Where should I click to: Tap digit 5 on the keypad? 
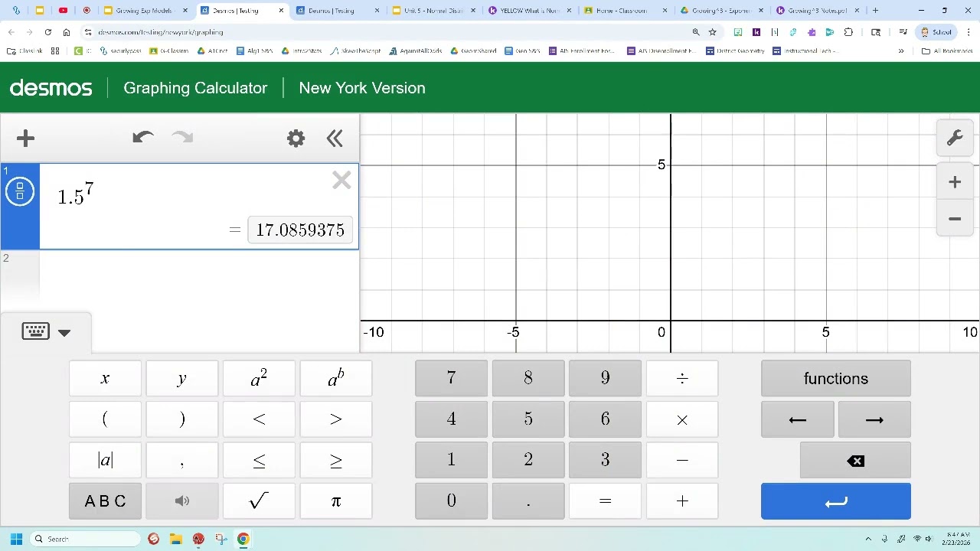528,419
